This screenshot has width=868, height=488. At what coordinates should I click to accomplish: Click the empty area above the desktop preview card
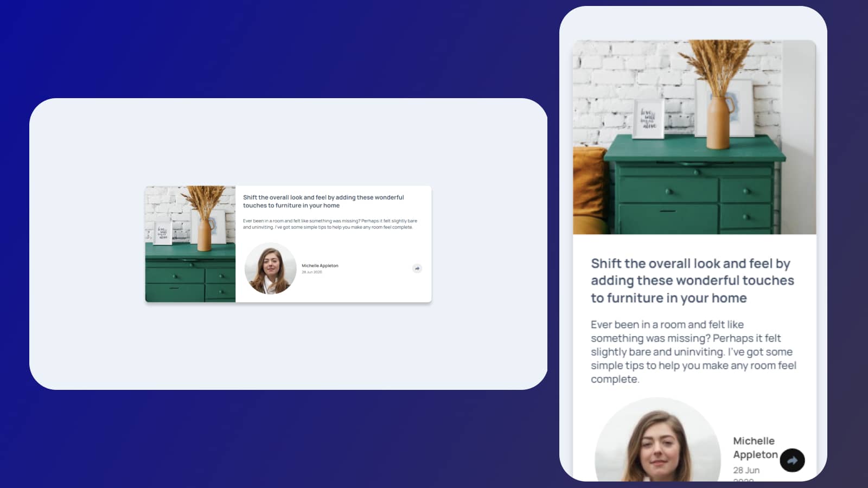(288, 141)
